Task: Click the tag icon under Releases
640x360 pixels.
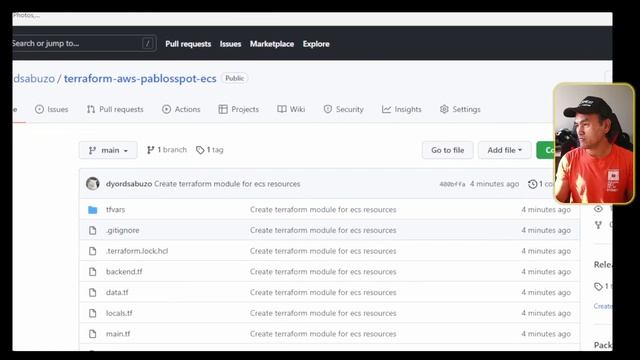Action: pyautogui.click(x=598, y=287)
